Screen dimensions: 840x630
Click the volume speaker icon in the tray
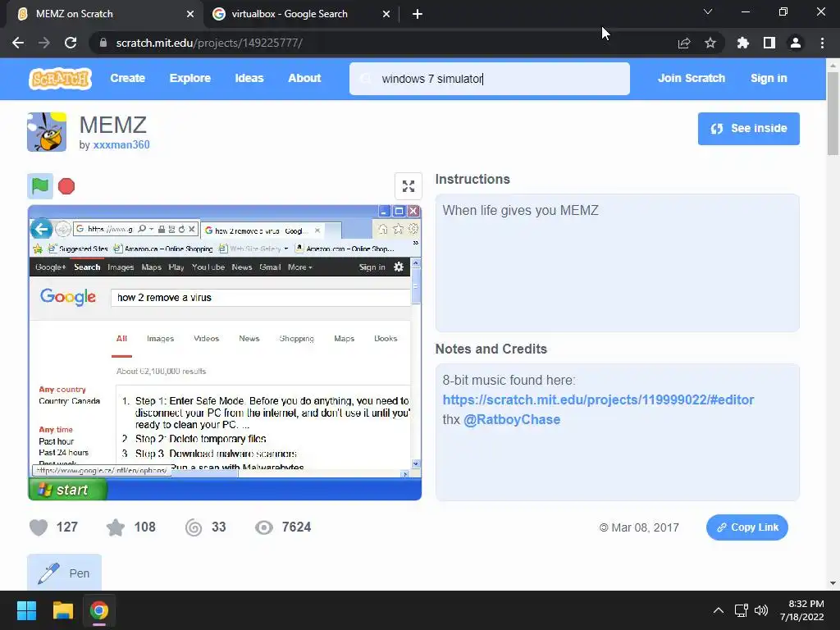point(760,610)
